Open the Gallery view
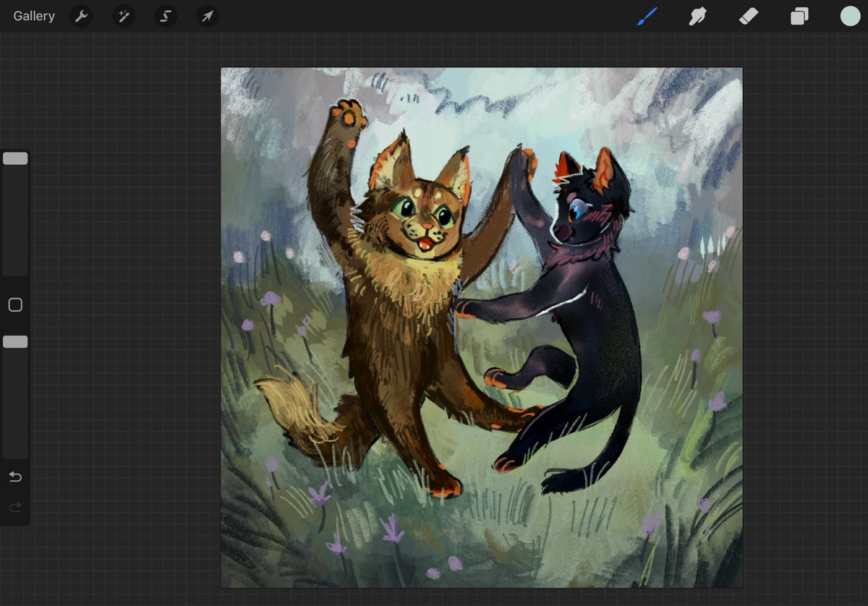The image size is (868, 606). pyautogui.click(x=34, y=16)
